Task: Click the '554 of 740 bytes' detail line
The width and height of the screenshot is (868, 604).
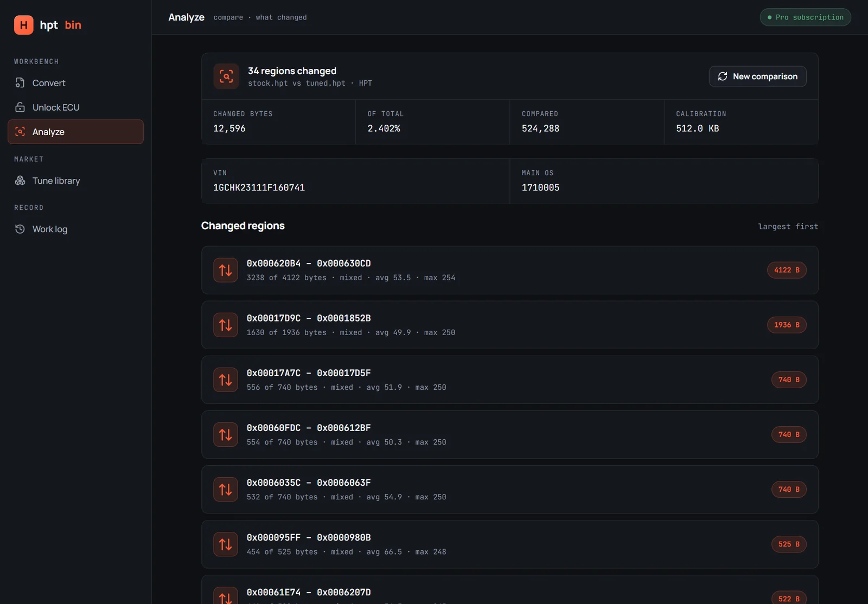Action: [x=347, y=442]
